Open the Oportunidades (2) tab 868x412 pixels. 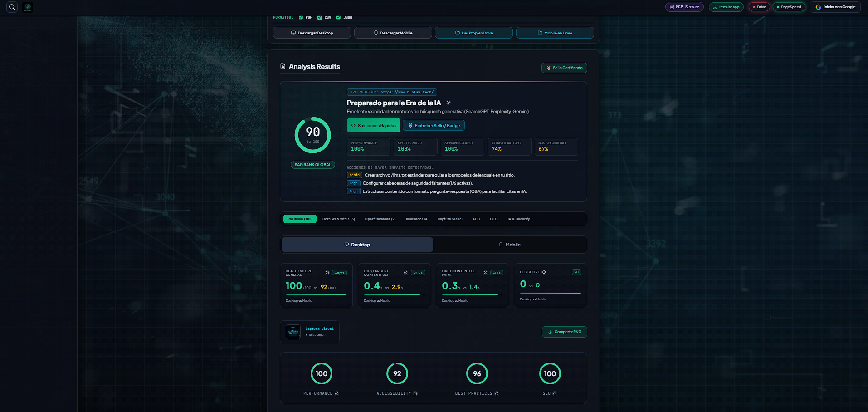pos(380,219)
